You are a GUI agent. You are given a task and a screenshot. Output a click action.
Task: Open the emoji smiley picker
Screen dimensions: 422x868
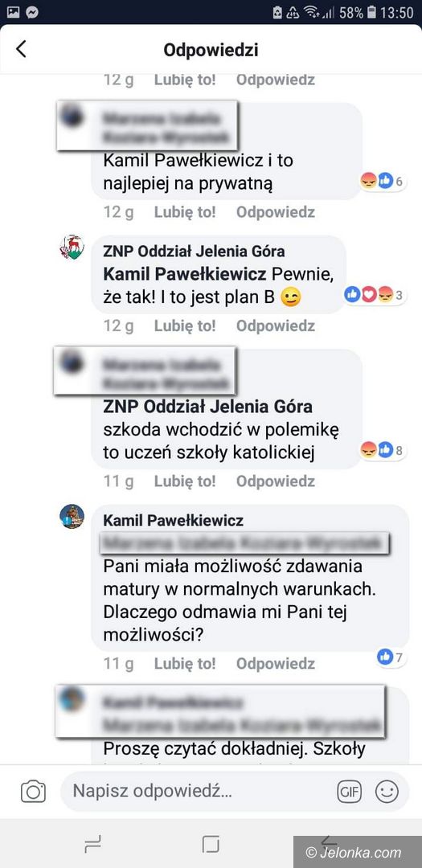point(387,791)
